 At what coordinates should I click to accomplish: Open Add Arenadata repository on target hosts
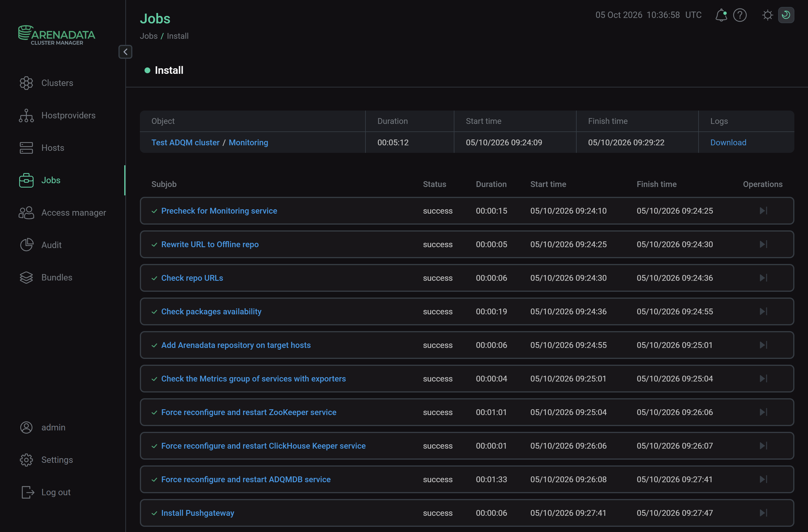click(x=236, y=345)
